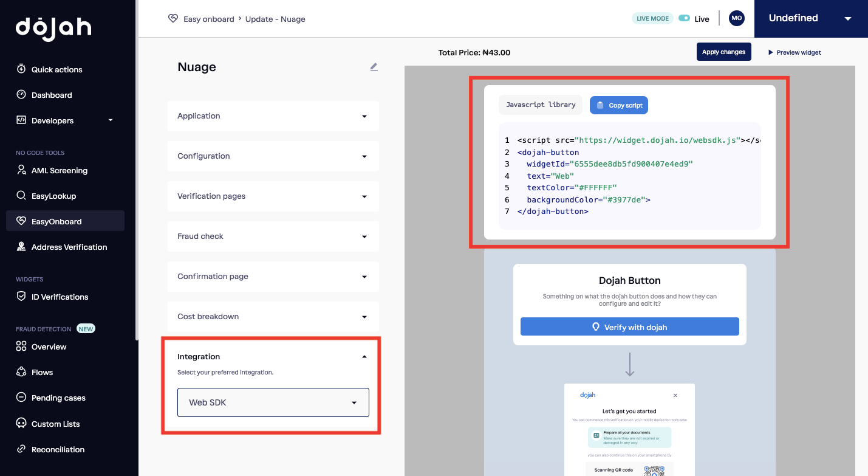Open the Web SDK integration dropdown
This screenshot has height=476, width=868.
click(x=273, y=402)
